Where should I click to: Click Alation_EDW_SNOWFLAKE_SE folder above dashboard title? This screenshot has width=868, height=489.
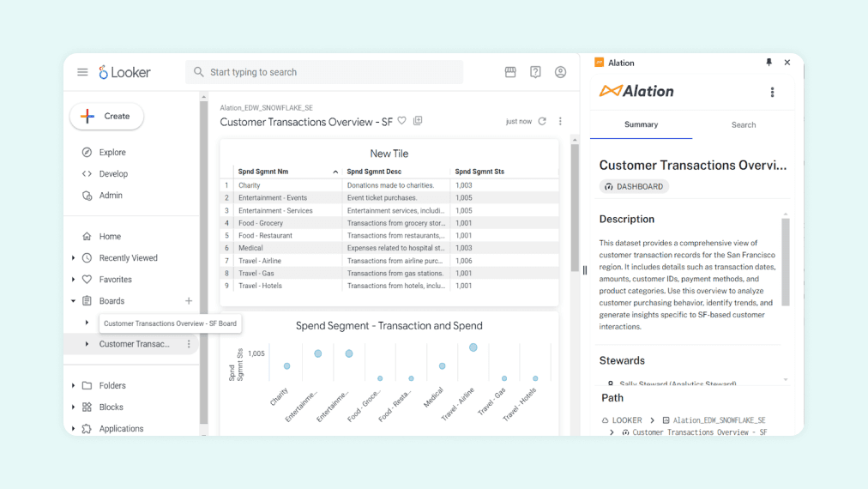[x=266, y=108]
